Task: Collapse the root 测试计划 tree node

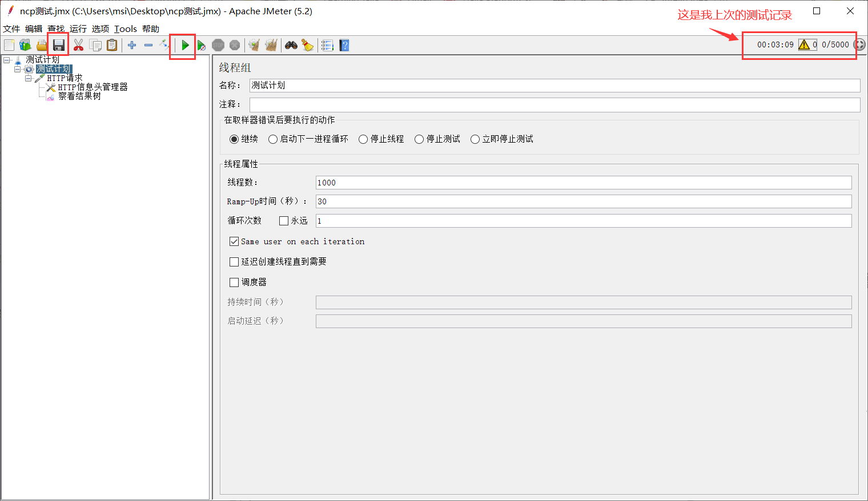Action: (6, 60)
